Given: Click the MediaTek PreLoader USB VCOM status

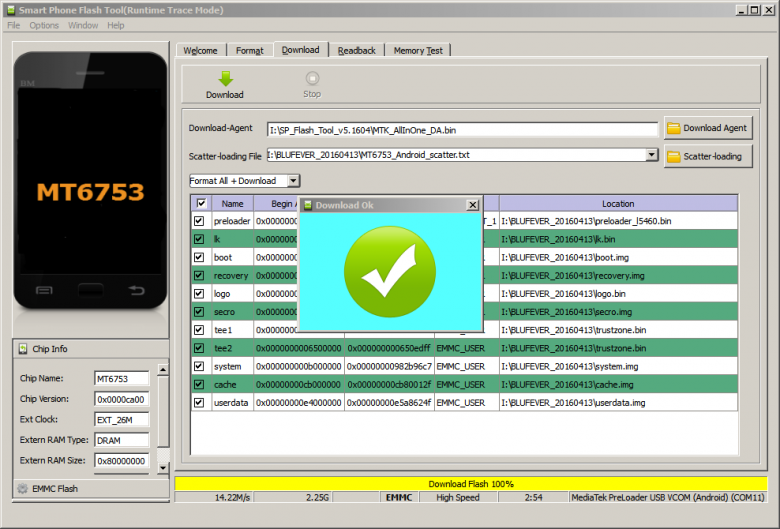Looking at the screenshot, I should 668,497.
